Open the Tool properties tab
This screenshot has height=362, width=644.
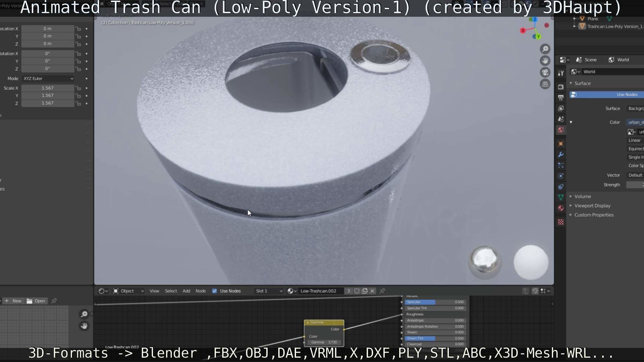coord(561,73)
